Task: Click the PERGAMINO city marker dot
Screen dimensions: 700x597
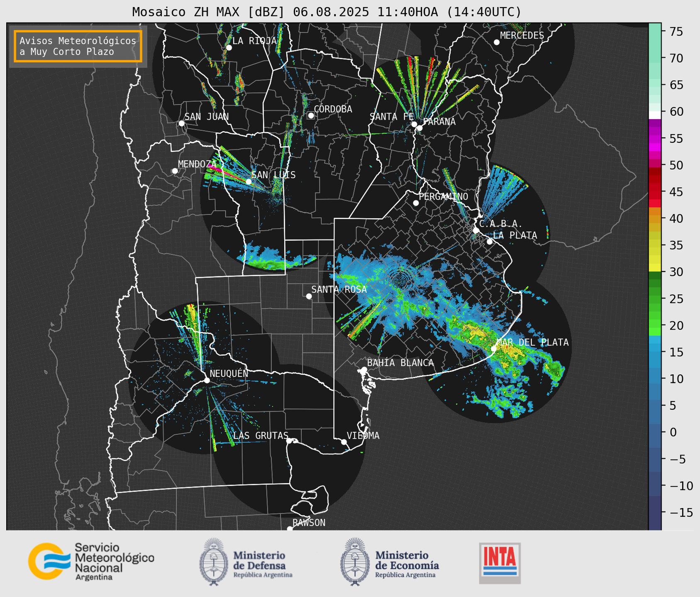Action: click(x=416, y=203)
